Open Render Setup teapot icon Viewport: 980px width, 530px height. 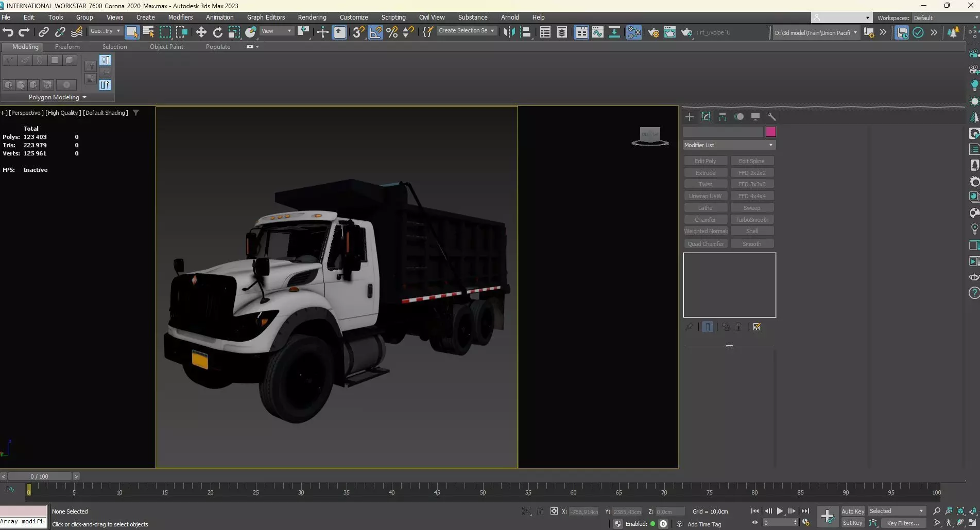pyautogui.click(x=654, y=32)
